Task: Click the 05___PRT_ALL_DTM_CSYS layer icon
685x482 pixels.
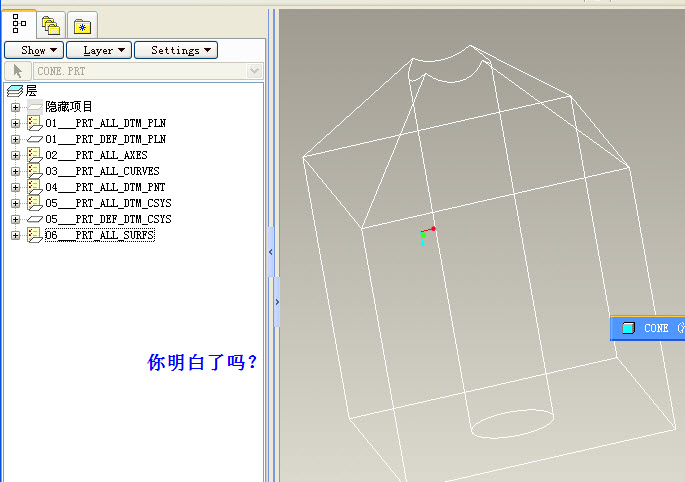Action: [35, 203]
